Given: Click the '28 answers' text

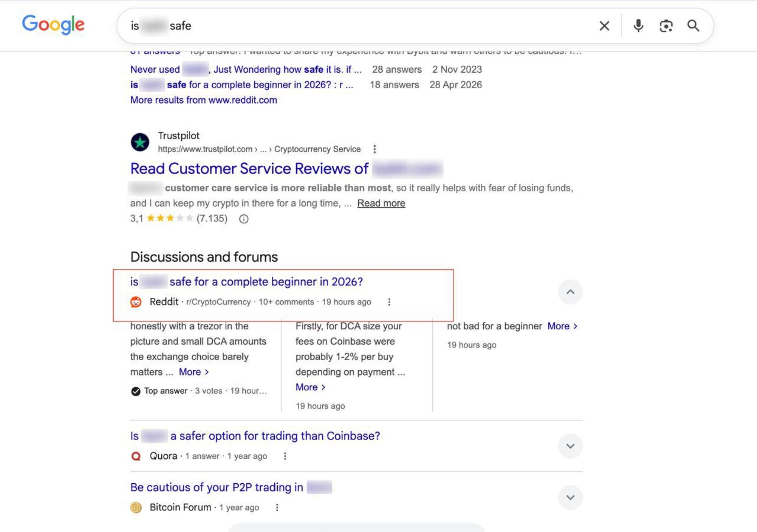Looking at the screenshot, I should coord(397,69).
